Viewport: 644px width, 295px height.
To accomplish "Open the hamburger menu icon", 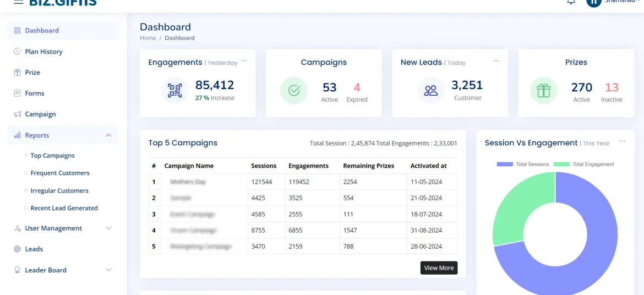I will point(19,2).
